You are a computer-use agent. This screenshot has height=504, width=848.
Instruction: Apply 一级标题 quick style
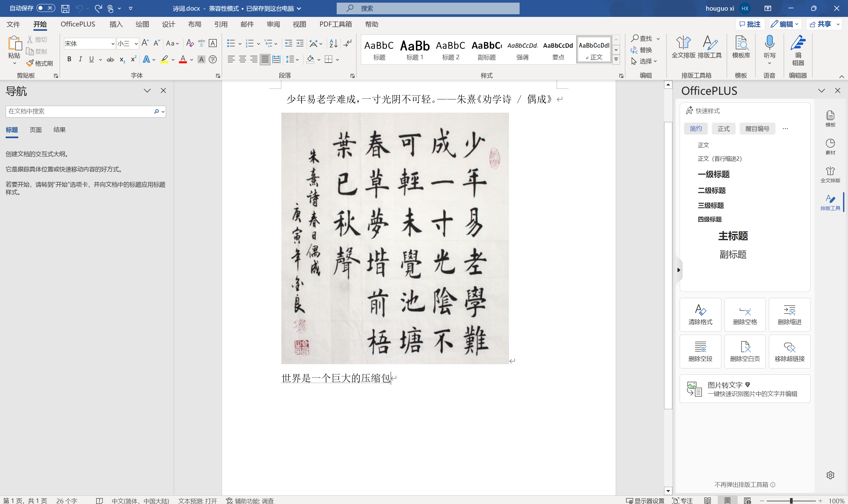[713, 174]
